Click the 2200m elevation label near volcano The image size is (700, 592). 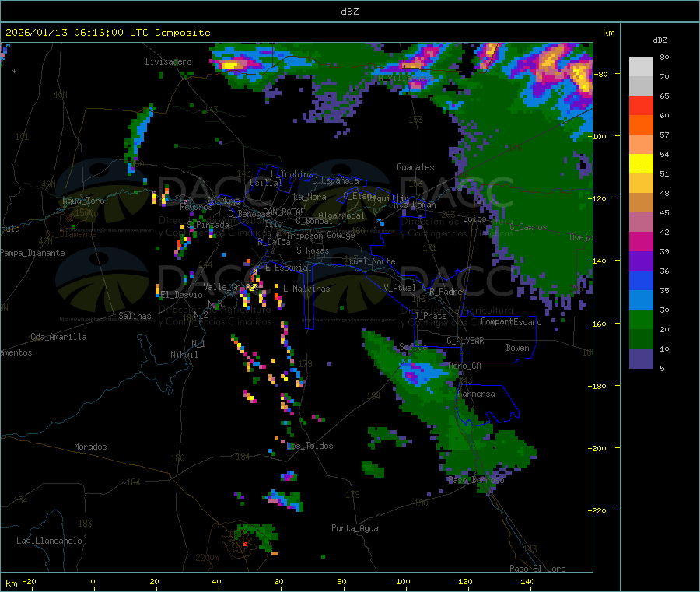[207, 558]
